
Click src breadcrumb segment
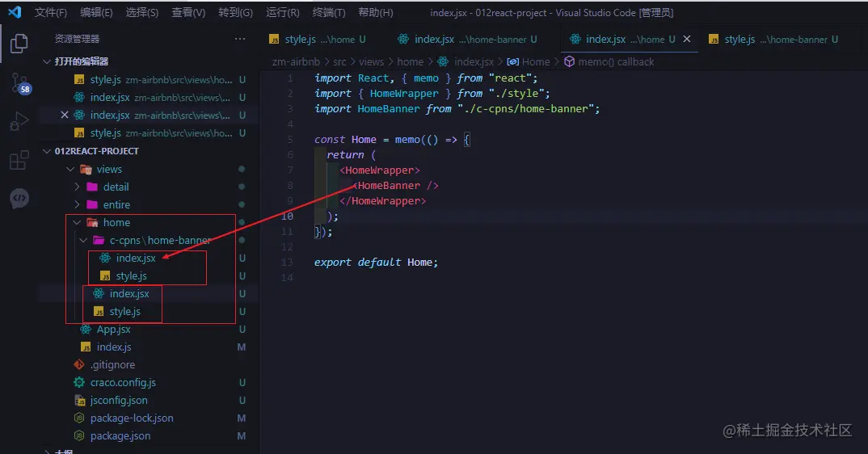click(x=339, y=61)
